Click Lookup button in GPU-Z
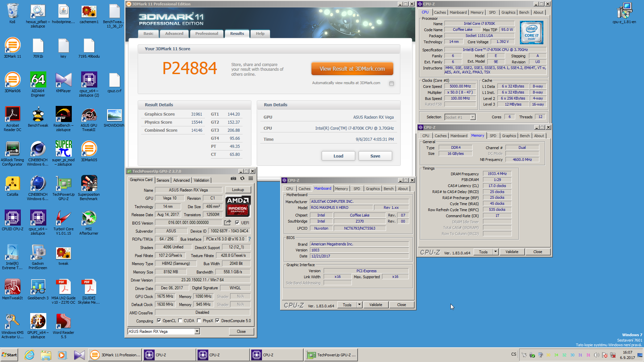The height and width of the screenshot is (362, 644). tap(238, 190)
